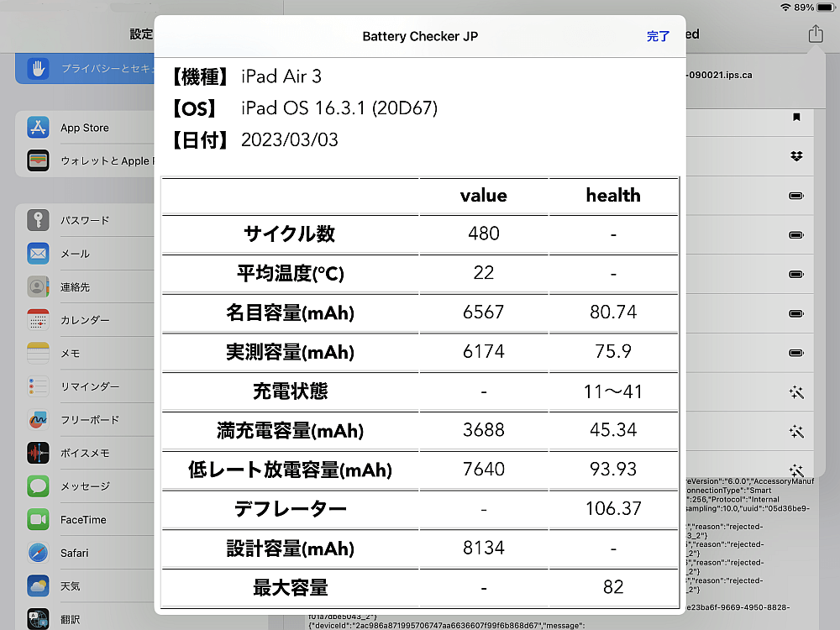Image resolution: width=840 pixels, height=630 pixels.
Task: Click 平均温度 value 22
Action: tap(484, 273)
